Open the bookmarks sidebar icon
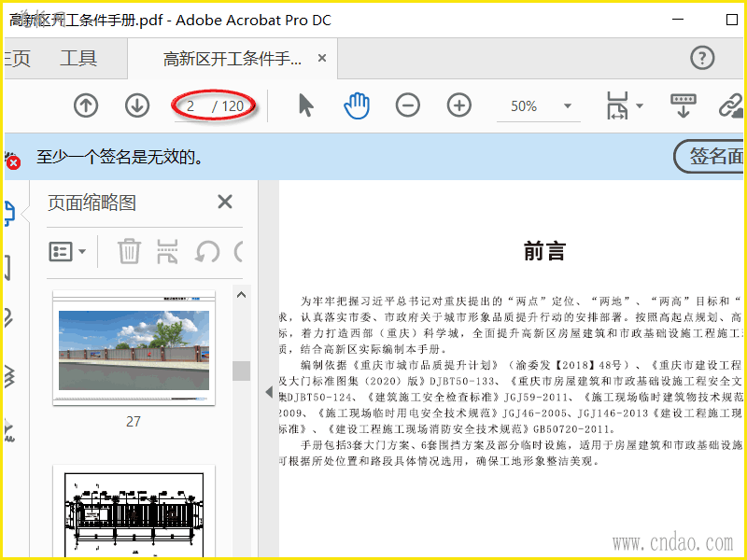 [7, 268]
